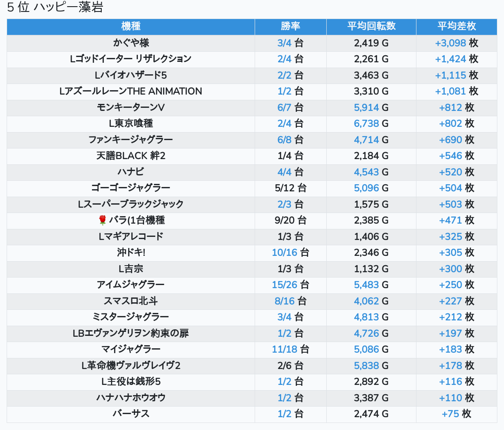Click the 11/18 link for マイジャグラー
Viewport: 504px width, 430px height.
click(x=284, y=349)
